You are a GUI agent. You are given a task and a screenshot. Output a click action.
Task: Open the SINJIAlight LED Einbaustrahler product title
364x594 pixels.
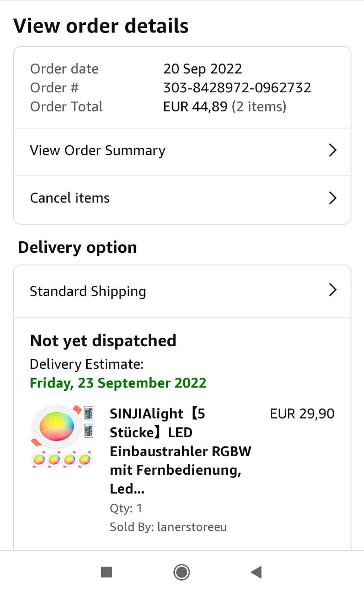click(180, 451)
